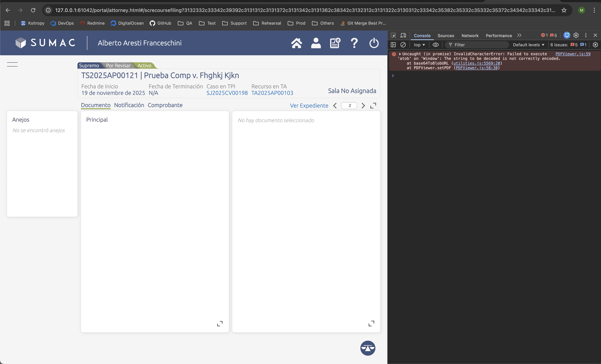Open the DevTools Network tab

470,36
